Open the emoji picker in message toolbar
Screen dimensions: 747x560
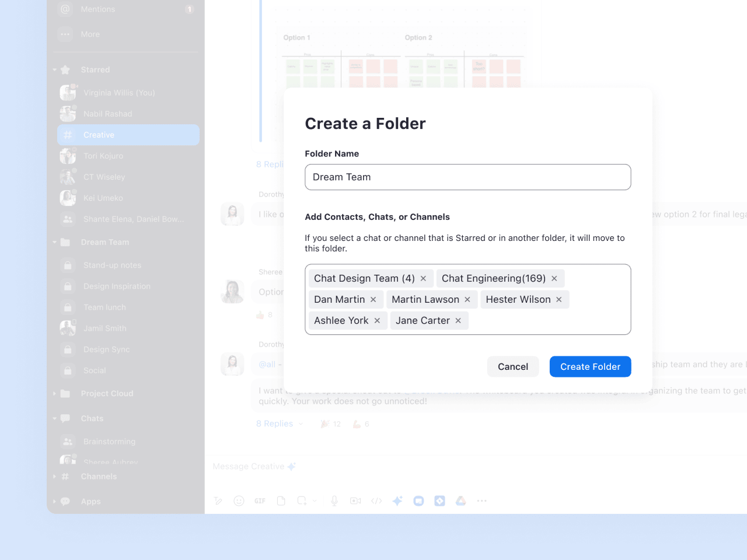click(239, 501)
